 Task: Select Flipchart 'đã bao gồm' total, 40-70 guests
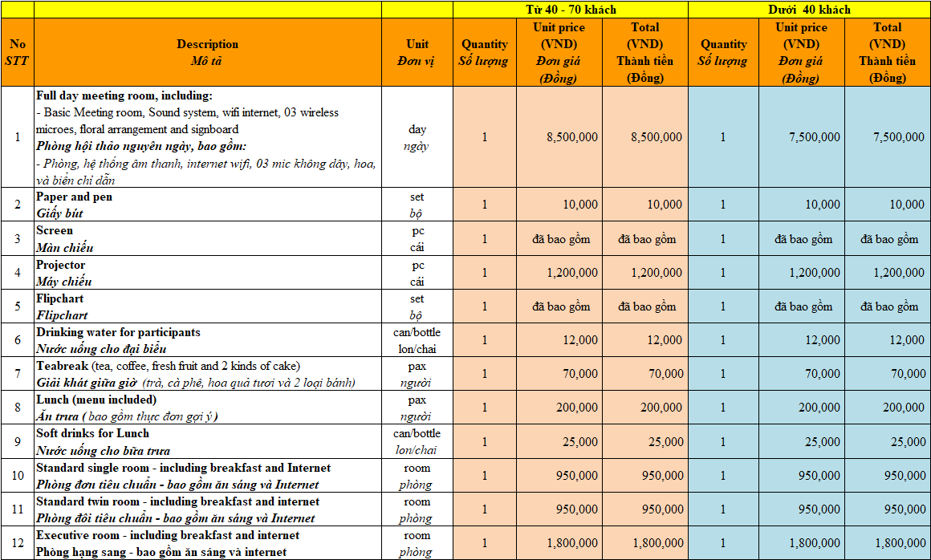point(645,306)
